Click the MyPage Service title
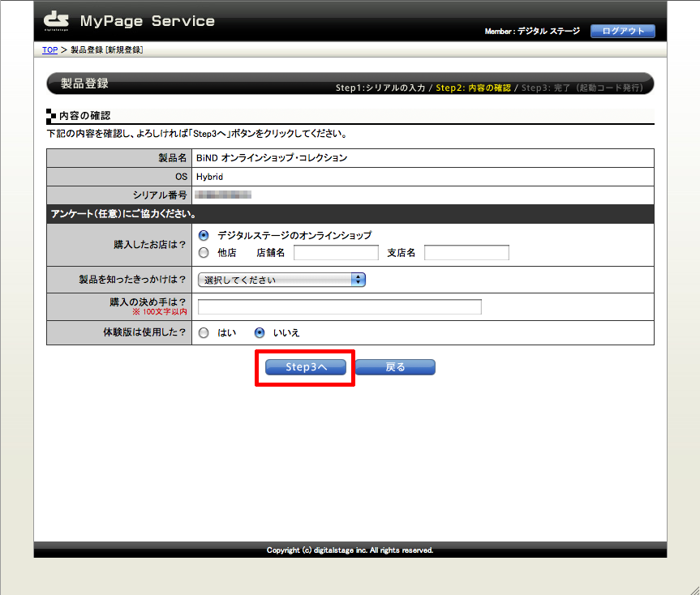This screenshot has width=700, height=595. [148, 21]
